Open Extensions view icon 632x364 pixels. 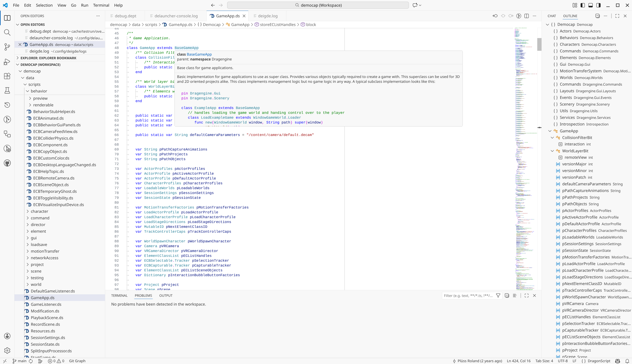coord(7,76)
